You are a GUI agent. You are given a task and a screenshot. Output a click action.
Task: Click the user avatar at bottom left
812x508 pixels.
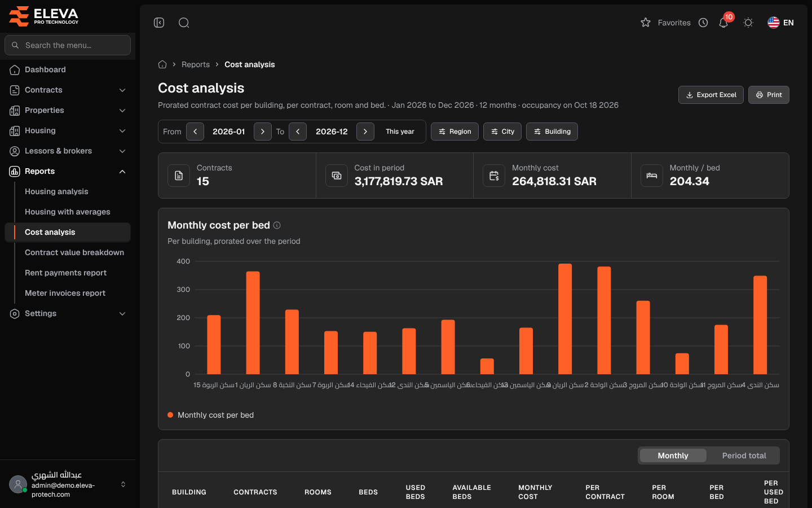(x=18, y=484)
